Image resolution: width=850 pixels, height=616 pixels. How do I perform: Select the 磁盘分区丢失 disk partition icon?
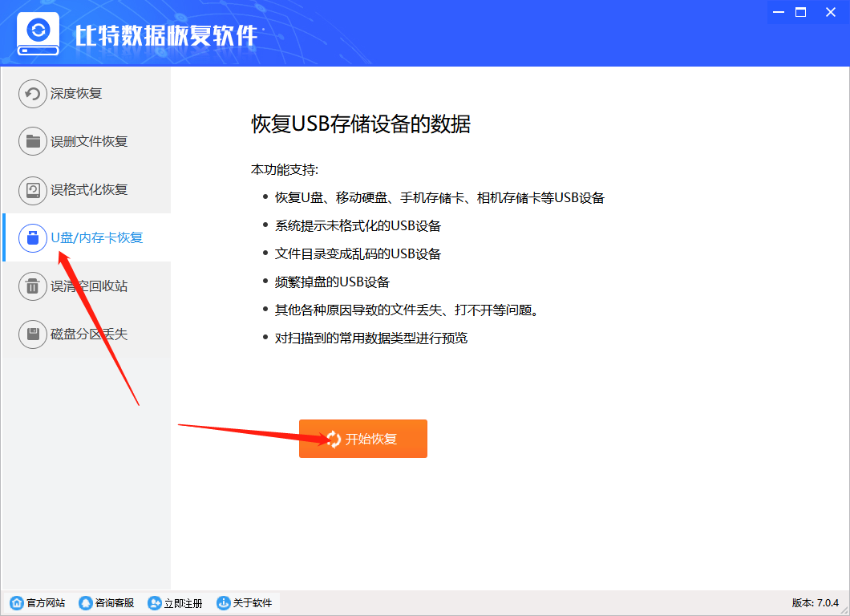coord(32,334)
